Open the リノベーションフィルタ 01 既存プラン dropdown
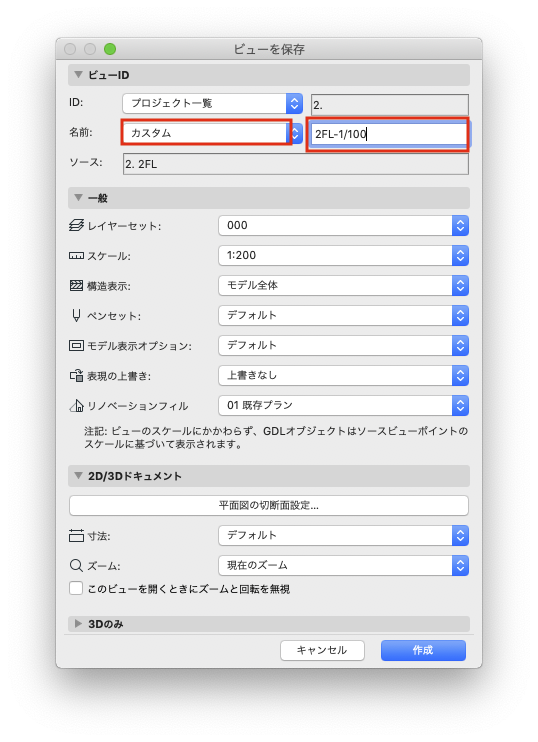This screenshot has height=742, width=538. click(344, 406)
